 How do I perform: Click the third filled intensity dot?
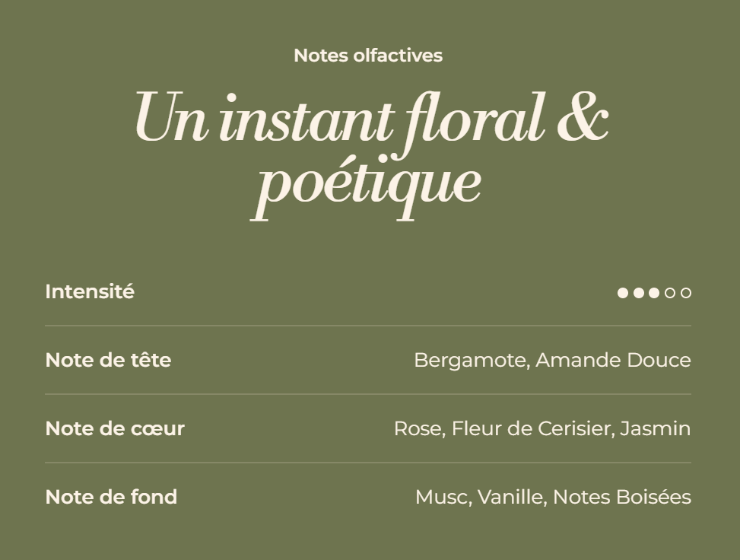click(654, 293)
